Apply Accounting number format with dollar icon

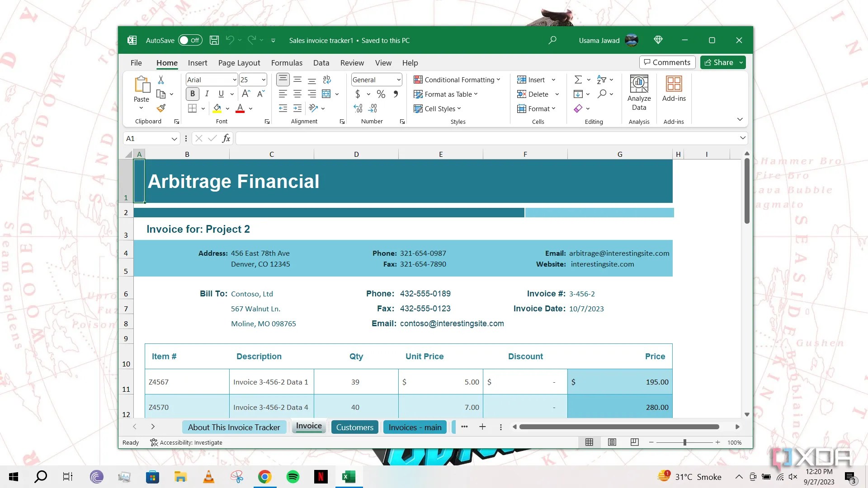click(358, 94)
